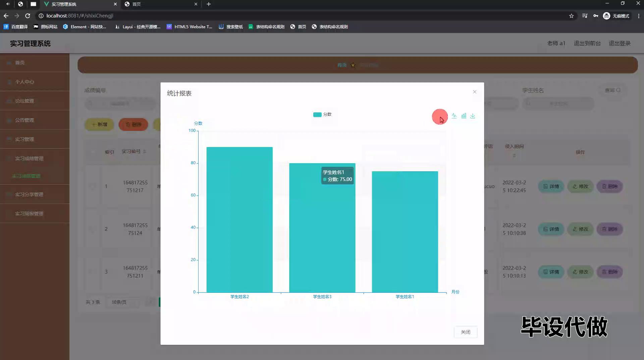Open the 10条/页 page size selector
Image resolution: width=644 pixels, height=360 pixels.
point(123,302)
